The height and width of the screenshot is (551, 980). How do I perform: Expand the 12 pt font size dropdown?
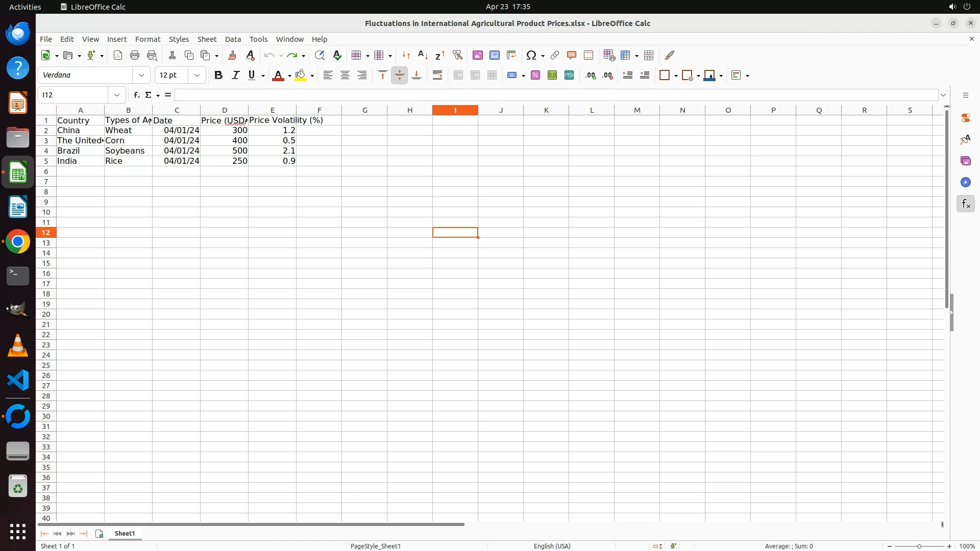(197, 76)
